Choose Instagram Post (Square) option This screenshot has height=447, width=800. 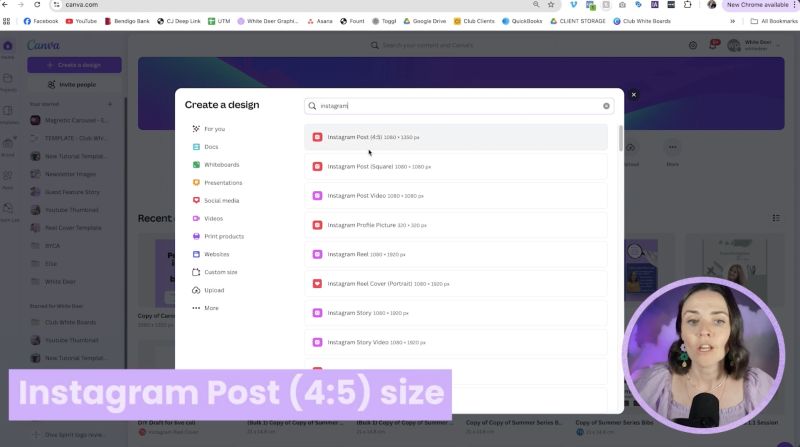coord(456,166)
